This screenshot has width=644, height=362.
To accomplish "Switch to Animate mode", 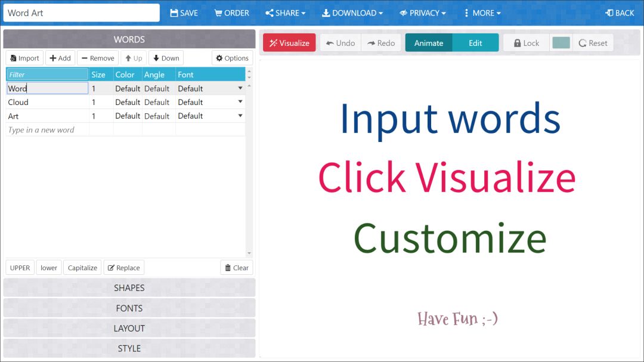I will (428, 43).
